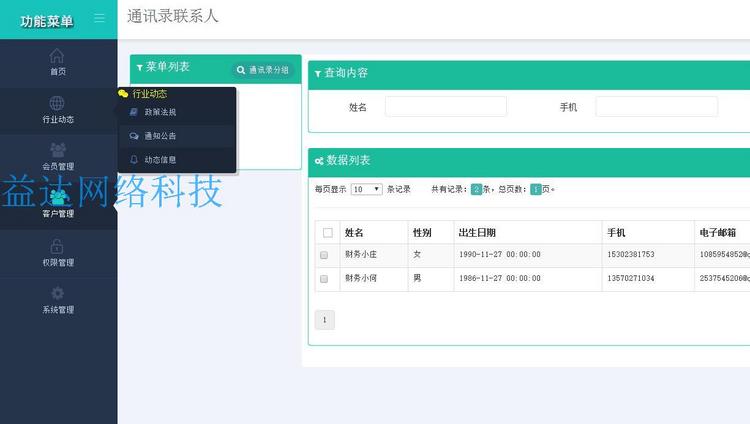Click gender cell 男 in second row
750x424 pixels.
417,278
